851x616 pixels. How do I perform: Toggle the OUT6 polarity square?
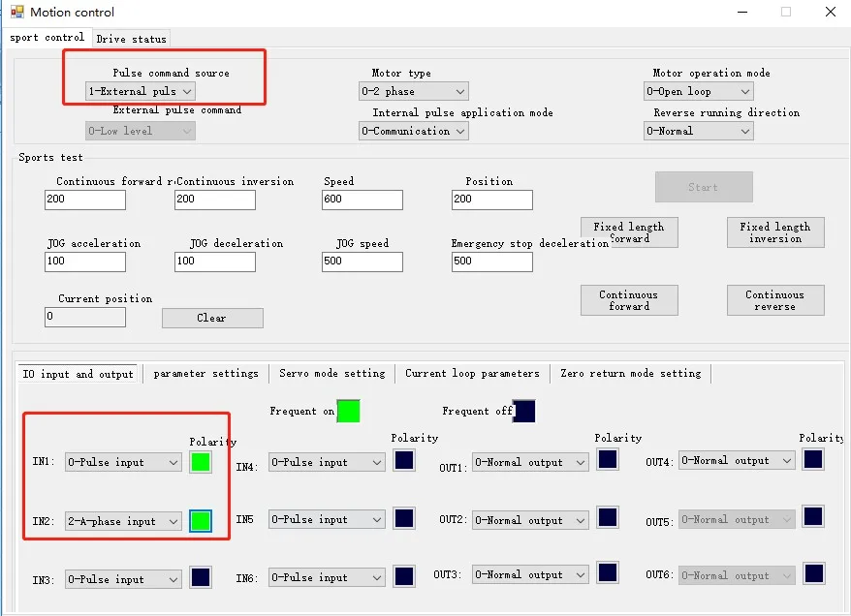[814, 573]
